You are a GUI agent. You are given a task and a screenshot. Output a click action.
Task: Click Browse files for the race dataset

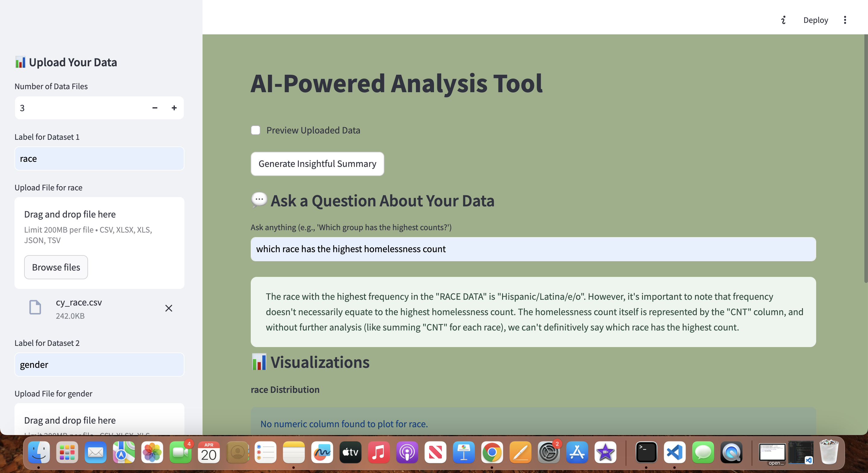click(56, 267)
